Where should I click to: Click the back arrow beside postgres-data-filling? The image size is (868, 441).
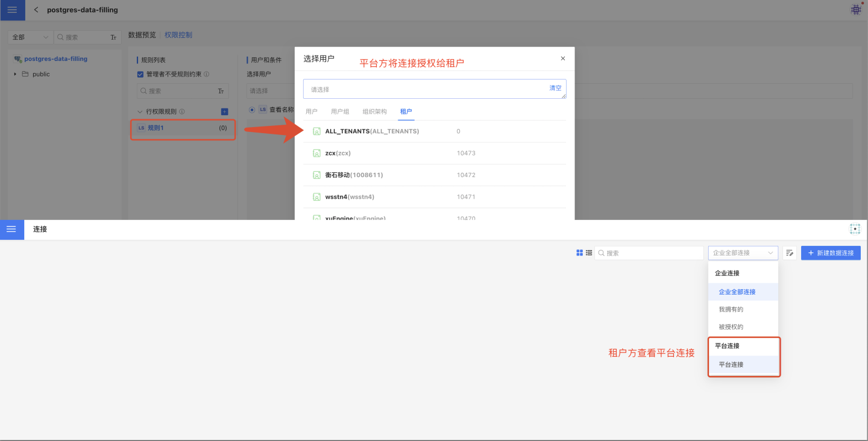36,10
